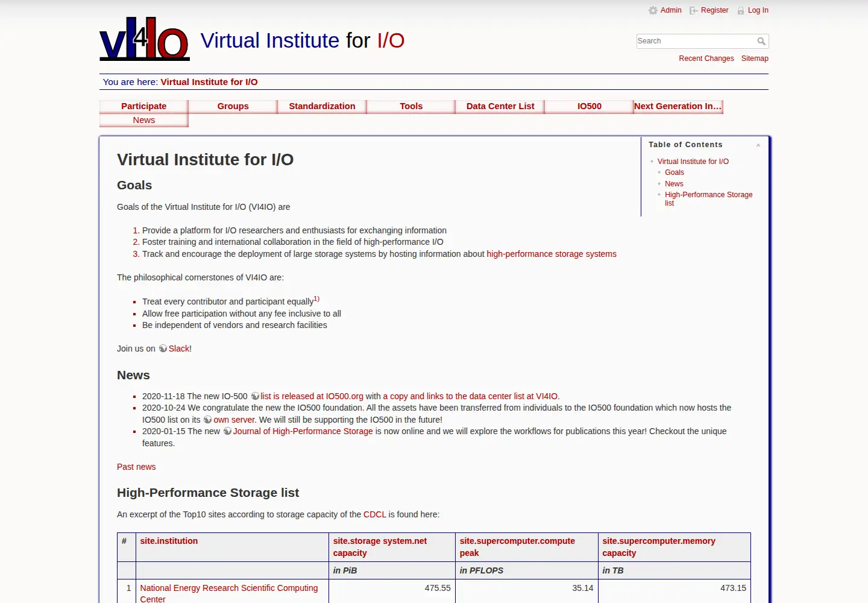Screen dimensions: 868x603
Task: Open the high-performance storage systems link
Action: [x=552, y=254]
